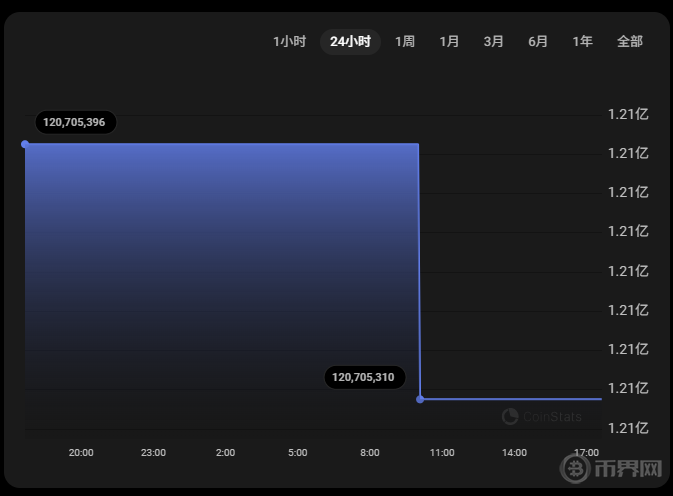Click the CoinStats pie logo icon

[510, 417]
